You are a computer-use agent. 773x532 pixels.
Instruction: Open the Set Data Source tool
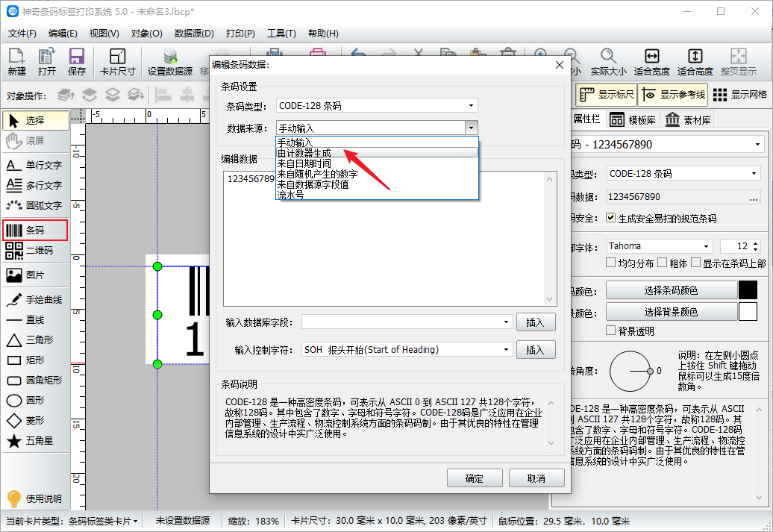[170, 62]
